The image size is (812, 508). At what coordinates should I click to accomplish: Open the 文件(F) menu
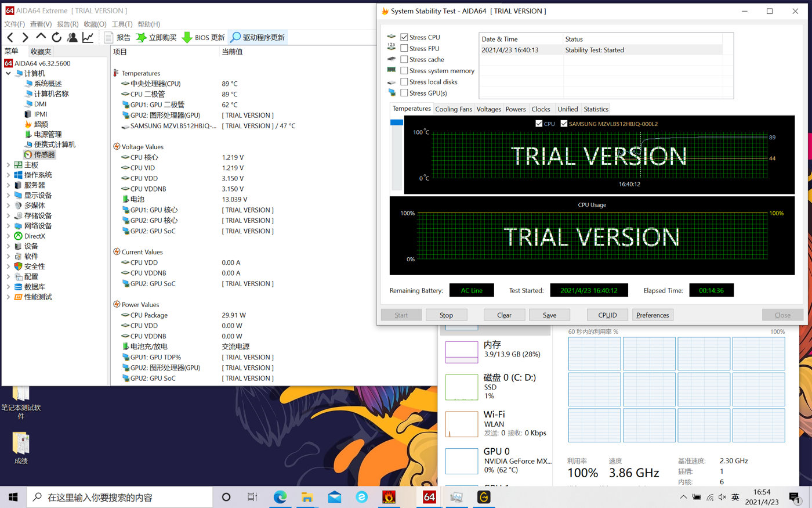(14, 24)
